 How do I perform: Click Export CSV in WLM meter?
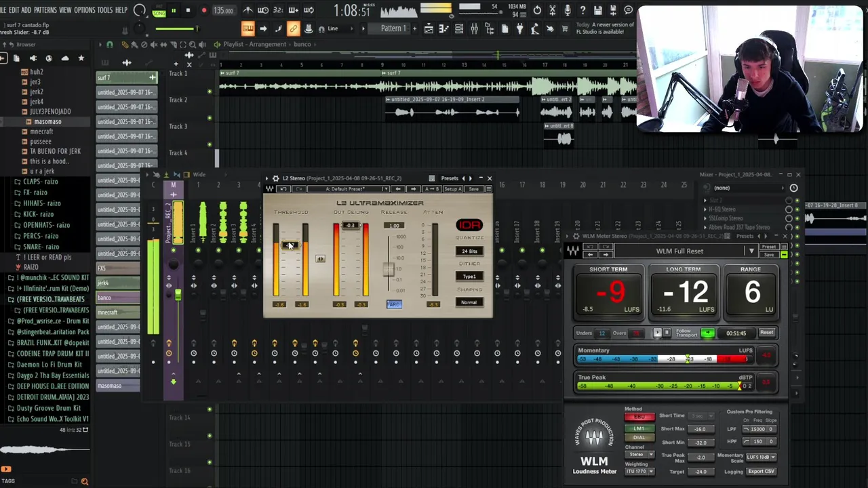coord(761,472)
